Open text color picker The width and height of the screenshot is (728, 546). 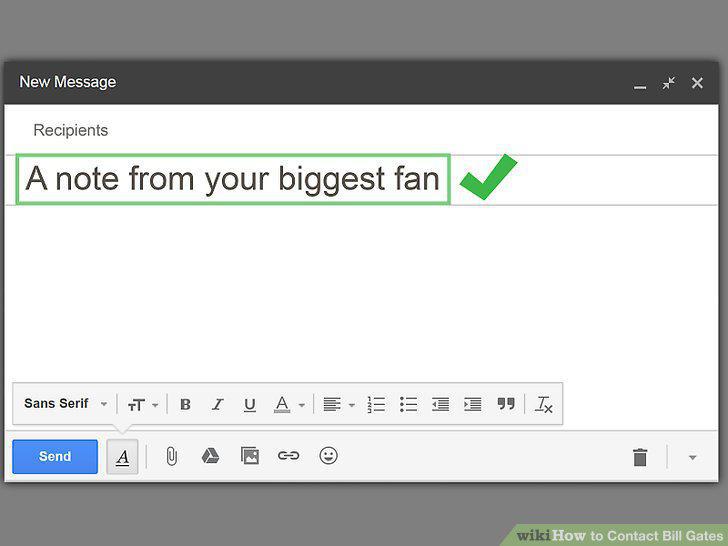pos(282,404)
